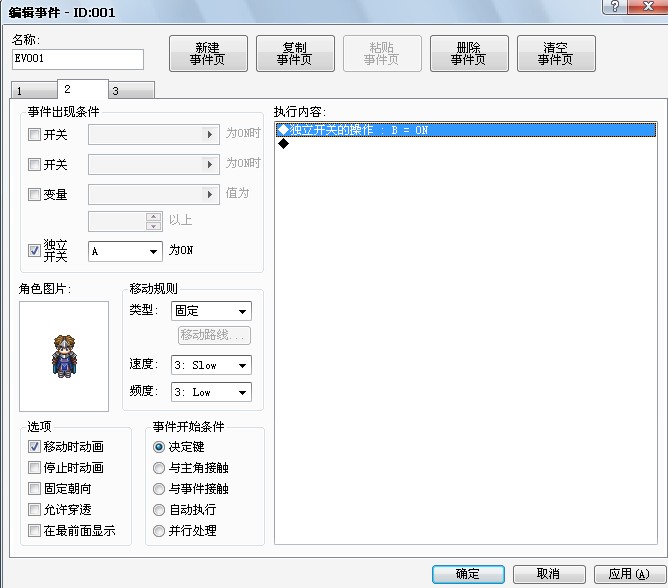Enable the second 开关 condition checkbox
The image size is (668, 588).
[x=34, y=164]
